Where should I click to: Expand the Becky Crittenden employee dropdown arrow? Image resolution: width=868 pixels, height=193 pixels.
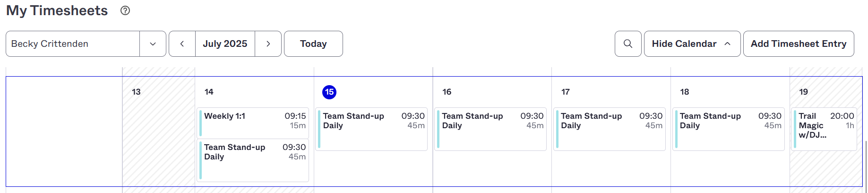tap(153, 44)
